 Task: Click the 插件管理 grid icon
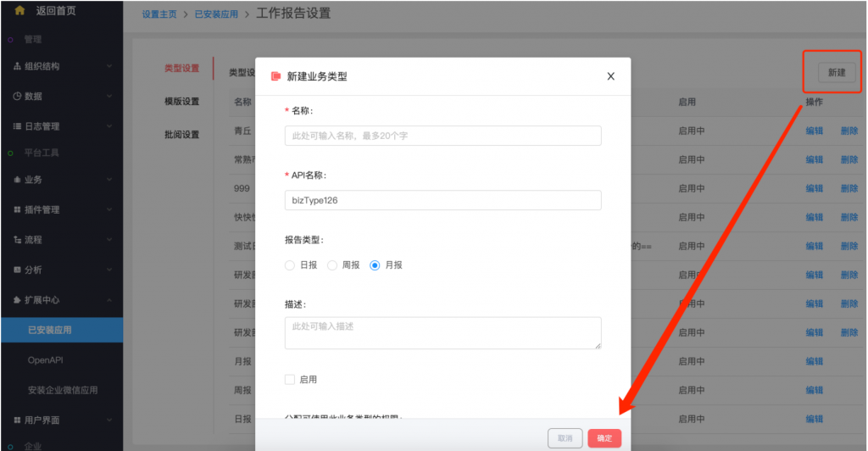(17, 209)
